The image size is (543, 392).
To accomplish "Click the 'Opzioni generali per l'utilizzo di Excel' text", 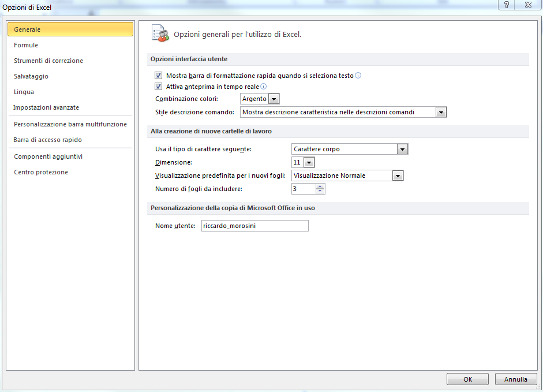I will 238,34.
